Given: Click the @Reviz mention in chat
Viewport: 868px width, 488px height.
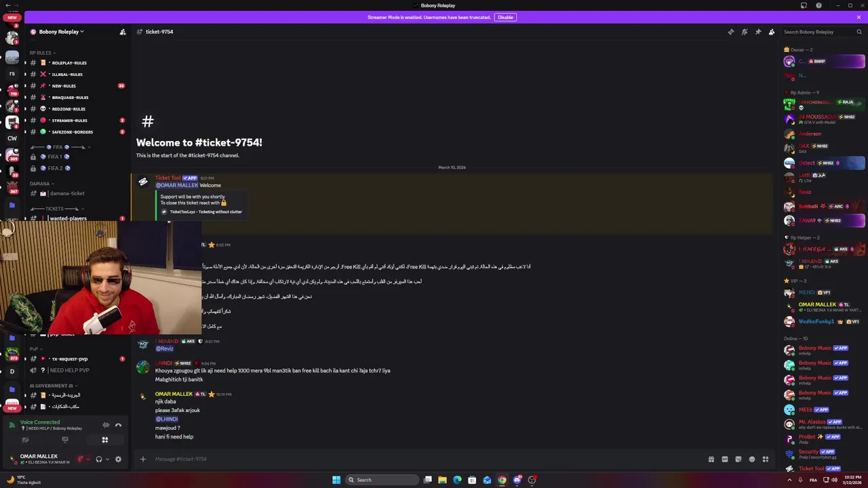Looking at the screenshot, I should pyautogui.click(x=165, y=348).
